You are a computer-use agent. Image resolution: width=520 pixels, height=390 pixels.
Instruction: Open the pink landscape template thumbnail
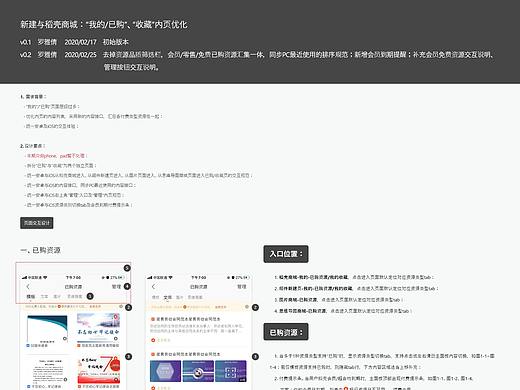tap(98, 328)
